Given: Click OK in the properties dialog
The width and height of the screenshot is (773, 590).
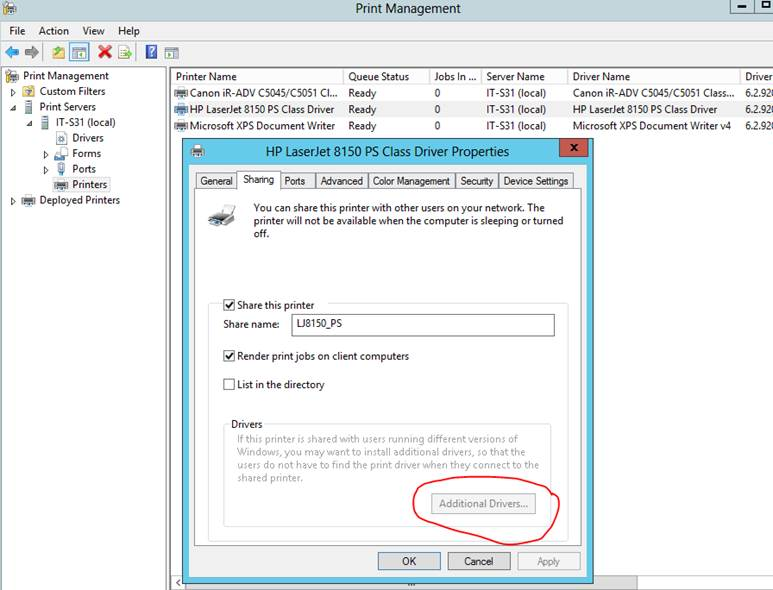Looking at the screenshot, I should (x=409, y=561).
